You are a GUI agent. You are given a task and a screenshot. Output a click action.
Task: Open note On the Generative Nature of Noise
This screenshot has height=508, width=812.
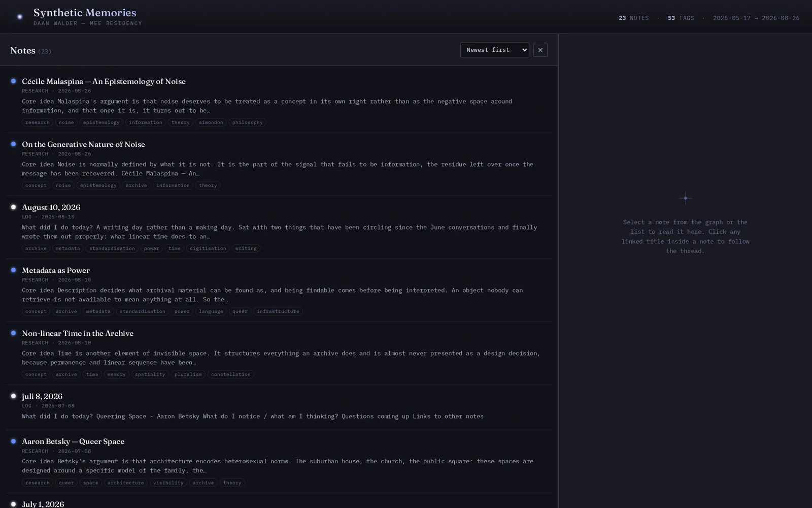pos(83,144)
